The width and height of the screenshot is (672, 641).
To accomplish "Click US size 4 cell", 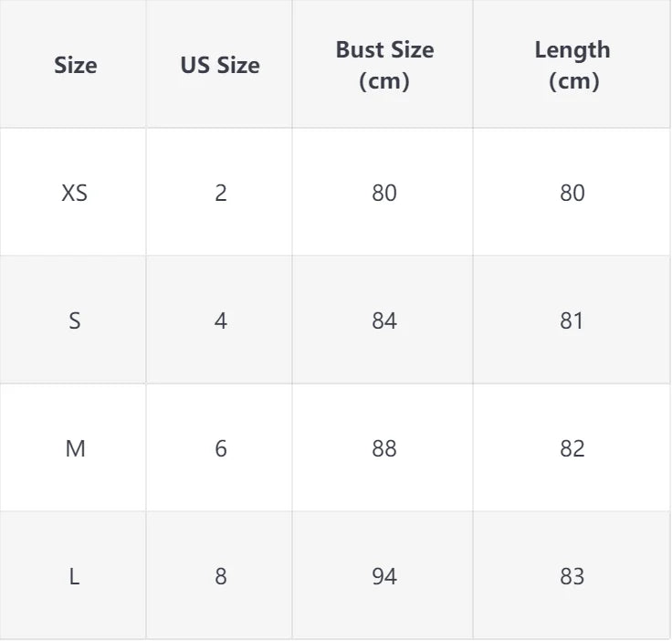I will (220, 320).
